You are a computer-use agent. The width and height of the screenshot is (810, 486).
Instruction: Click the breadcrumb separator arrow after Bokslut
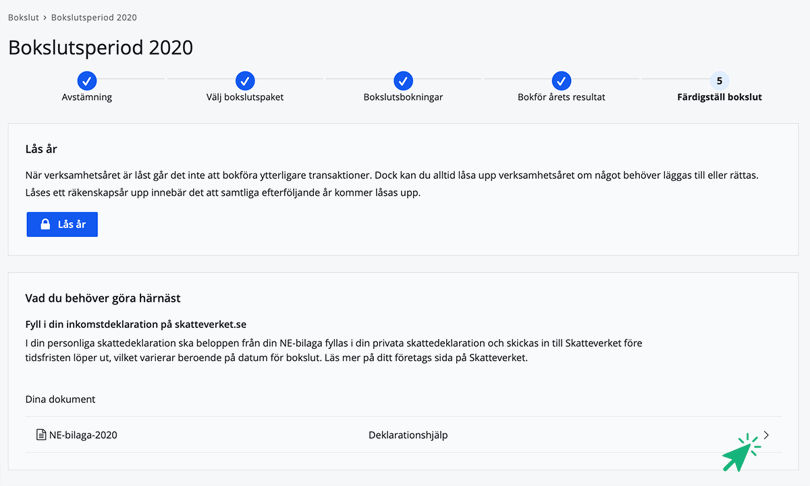coord(45,17)
